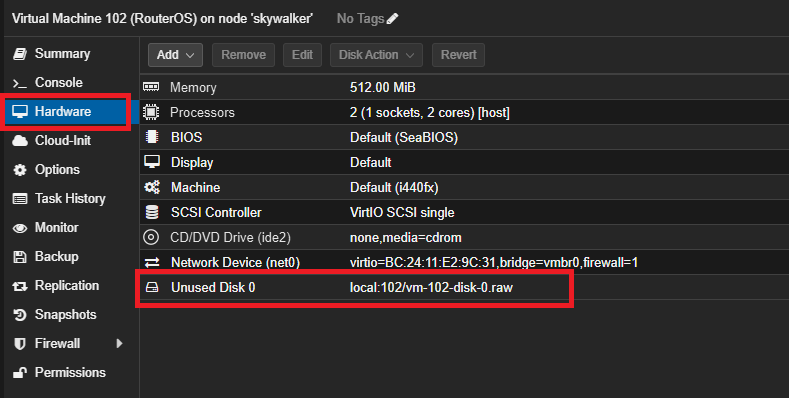
Task: Click the pencil icon to edit tags
Action: coord(392,19)
